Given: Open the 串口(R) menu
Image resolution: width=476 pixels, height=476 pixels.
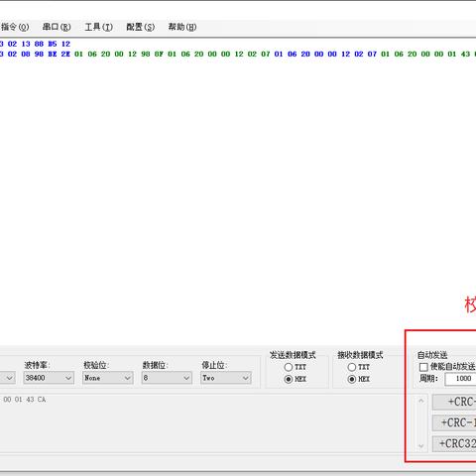Looking at the screenshot, I should [x=57, y=27].
